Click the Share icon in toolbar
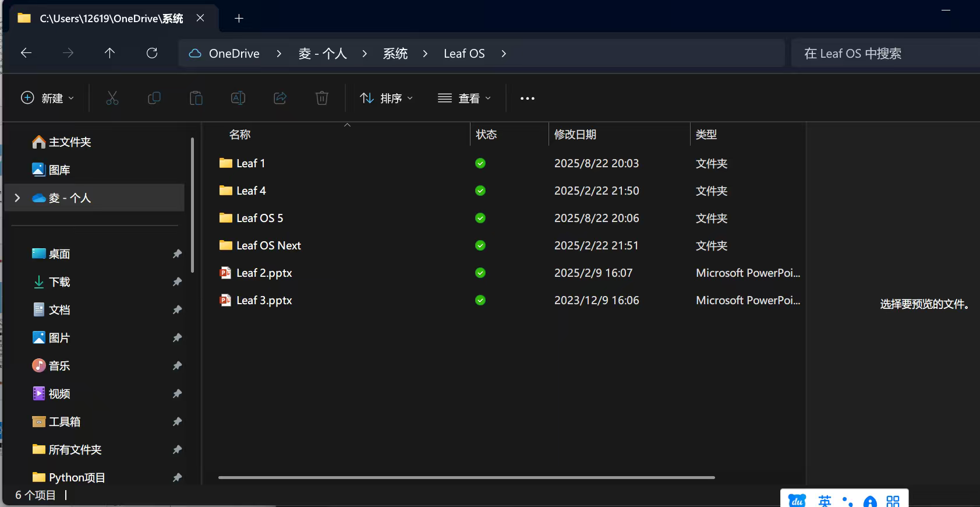The image size is (980, 507). point(280,98)
